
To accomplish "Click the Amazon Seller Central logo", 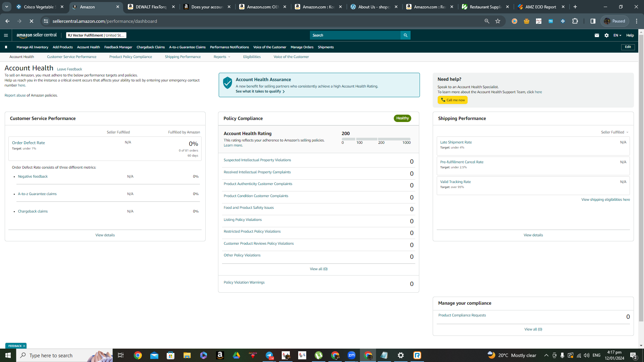I will (37, 35).
